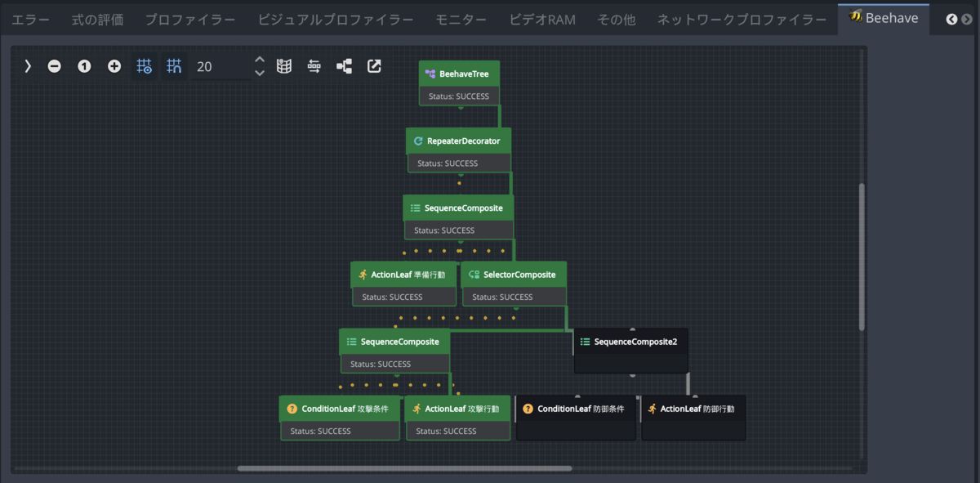The width and height of the screenshot is (980, 483).
Task: Select the RepeaterDecorator node title
Action: point(463,141)
